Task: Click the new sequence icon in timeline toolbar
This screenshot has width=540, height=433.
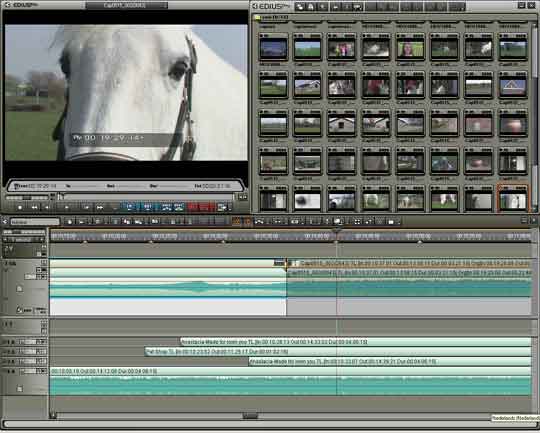Action: tap(70, 222)
